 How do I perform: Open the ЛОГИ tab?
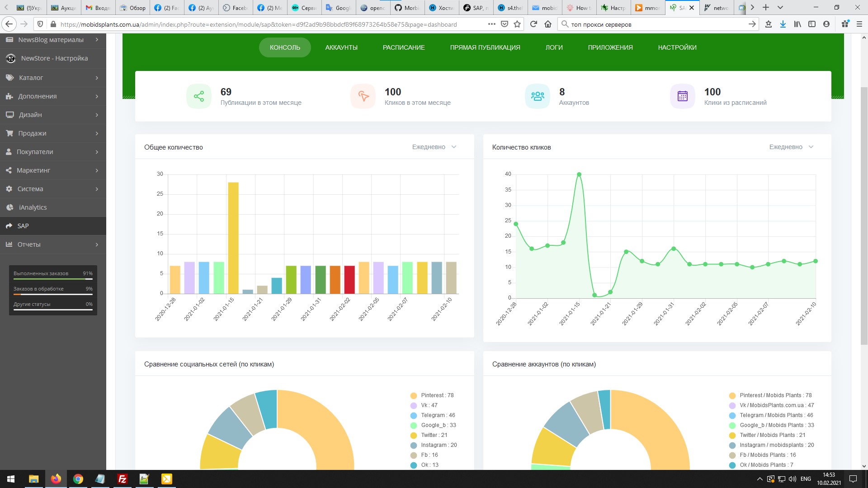click(x=554, y=47)
